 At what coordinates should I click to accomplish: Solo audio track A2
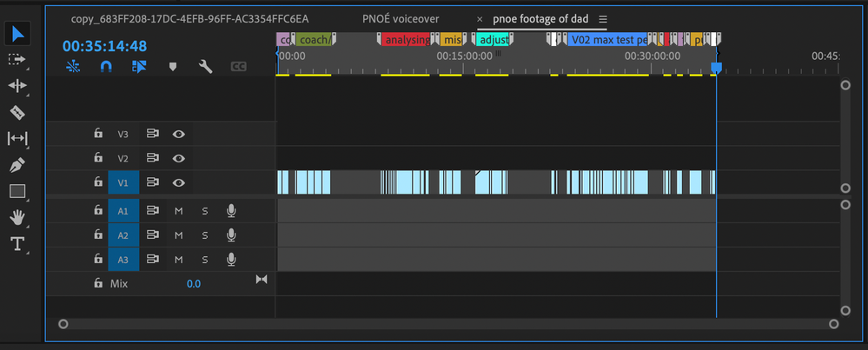[205, 234]
